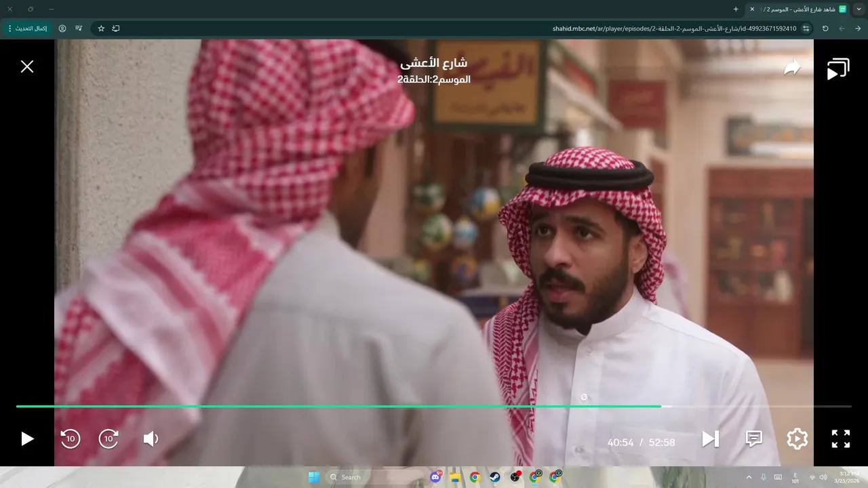Screen dimensions: 868x488
Task: Click the microphone tray icon
Action: [764, 477]
